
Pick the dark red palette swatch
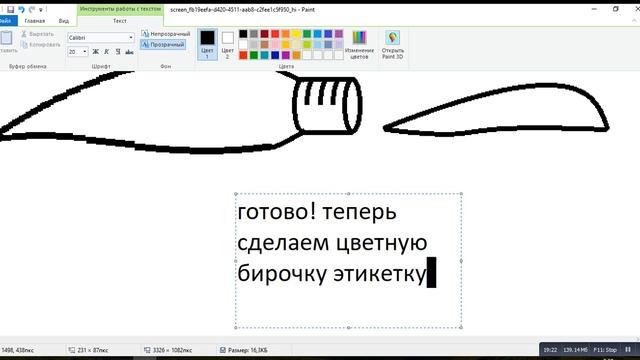point(264,34)
